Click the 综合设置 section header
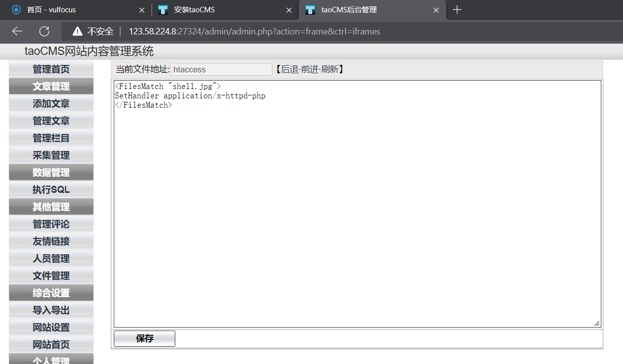 click(51, 293)
